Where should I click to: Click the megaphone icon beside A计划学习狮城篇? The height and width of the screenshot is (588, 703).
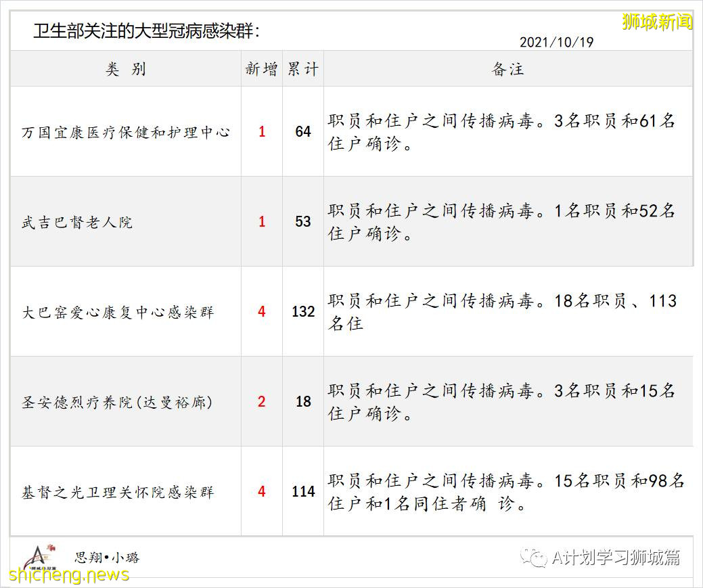[531, 556]
